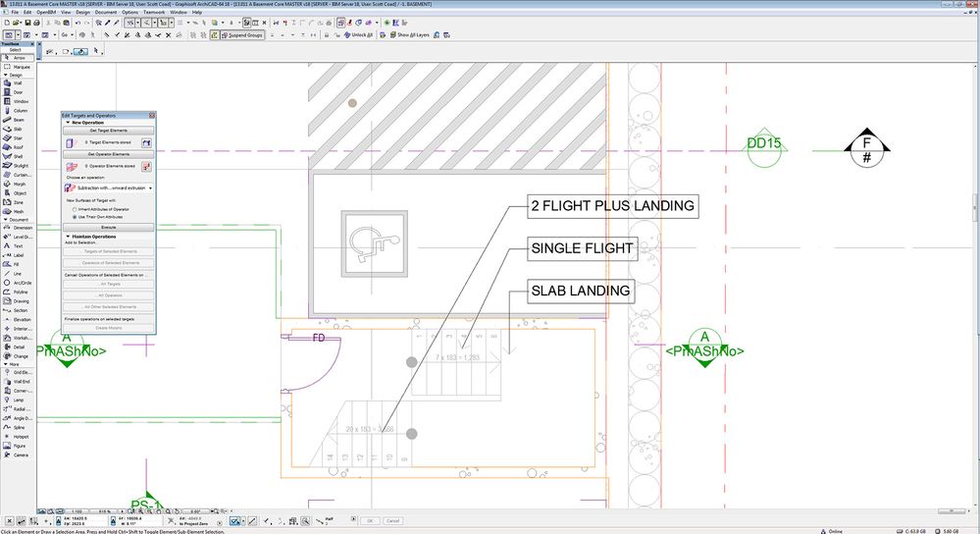Screen dimensions: 980x534
Task: Open dropdown arrow next to Open file icon
Action: 21,23
